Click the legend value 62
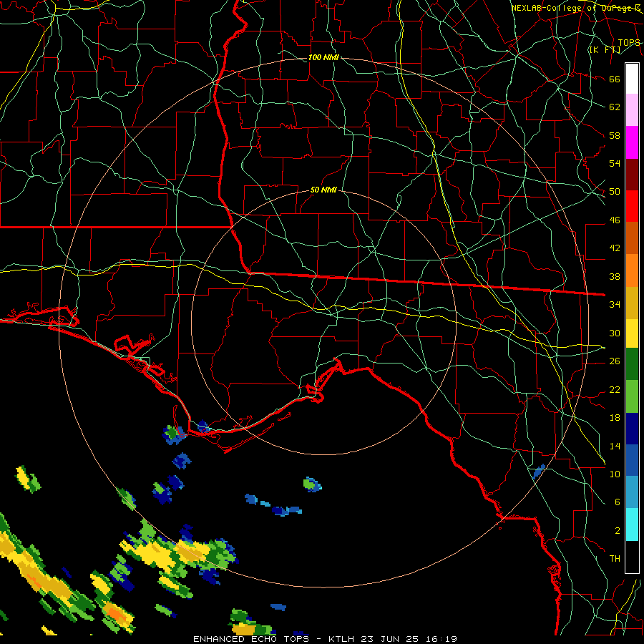 click(x=615, y=107)
